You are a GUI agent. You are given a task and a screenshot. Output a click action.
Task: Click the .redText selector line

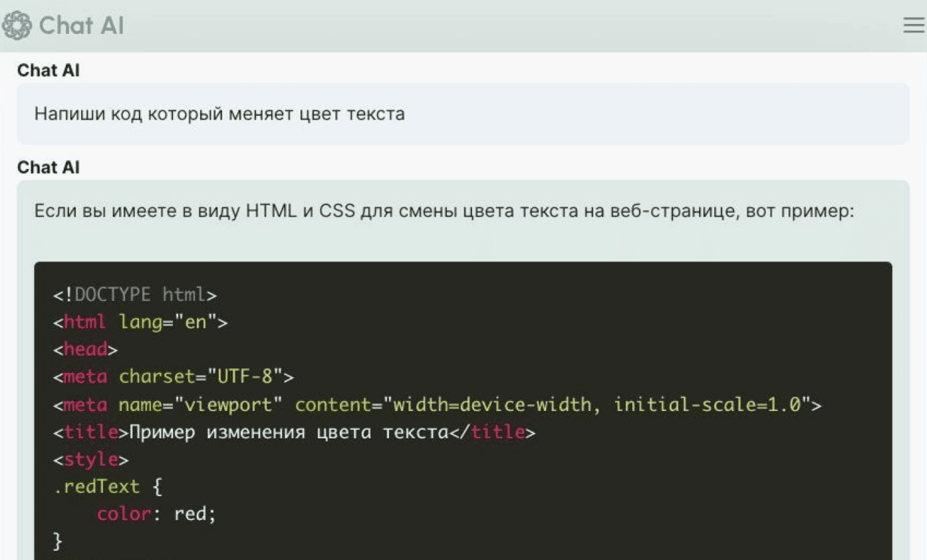(x=97, y=487)
